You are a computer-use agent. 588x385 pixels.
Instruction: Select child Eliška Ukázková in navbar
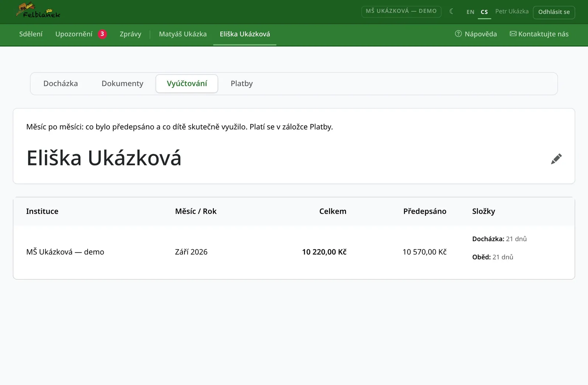coord(245,34)
